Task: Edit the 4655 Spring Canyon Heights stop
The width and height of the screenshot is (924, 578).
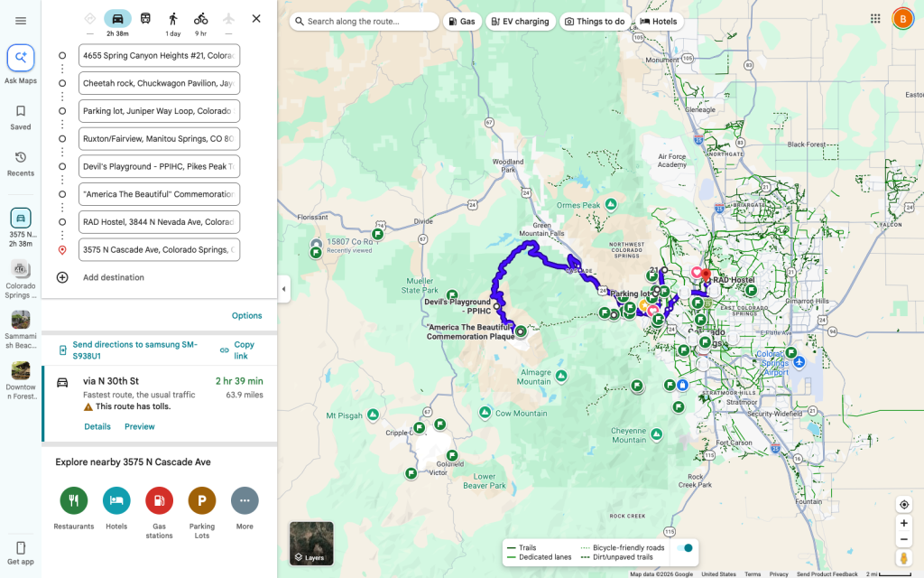Action: click(159, 55)
